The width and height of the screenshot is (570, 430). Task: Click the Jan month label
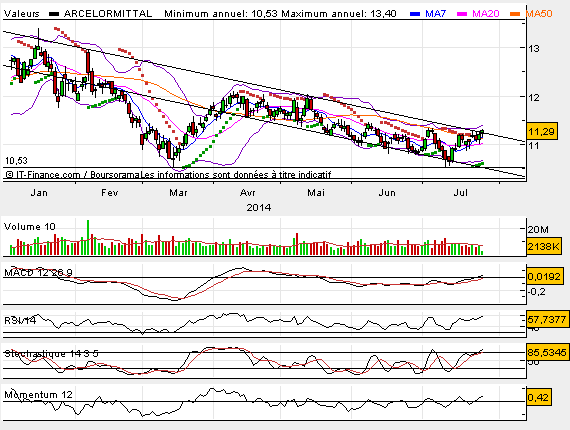tap(39, 193)
